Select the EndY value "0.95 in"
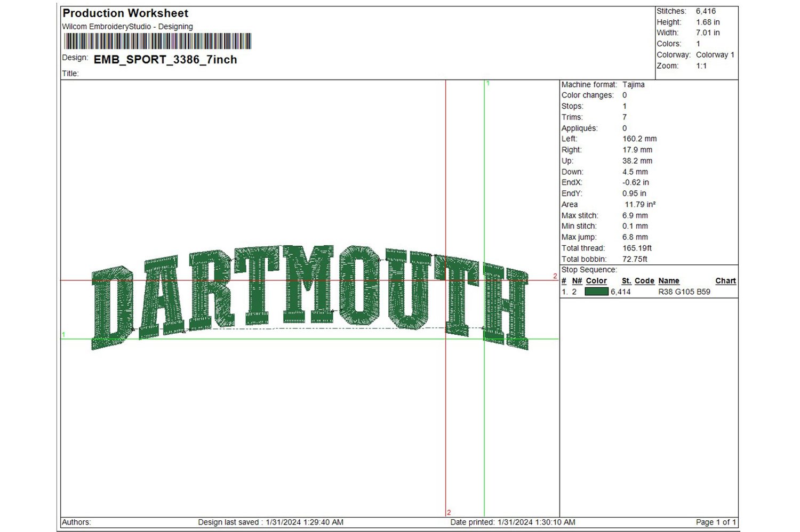 click(634, 194)
